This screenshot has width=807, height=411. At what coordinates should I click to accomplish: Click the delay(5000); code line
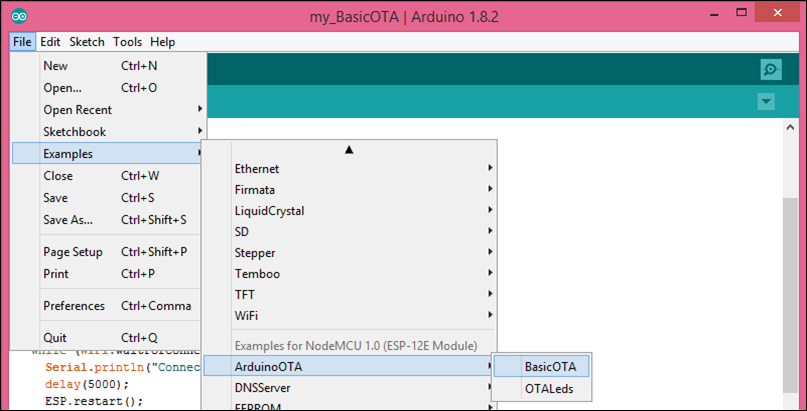[86, 384]
